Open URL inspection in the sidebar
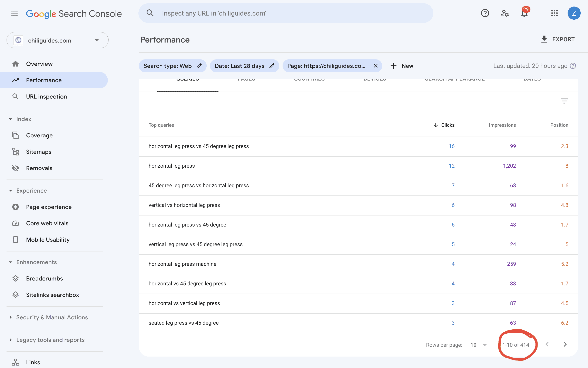Viewport: 588px width, 368px height. [46, 97]
